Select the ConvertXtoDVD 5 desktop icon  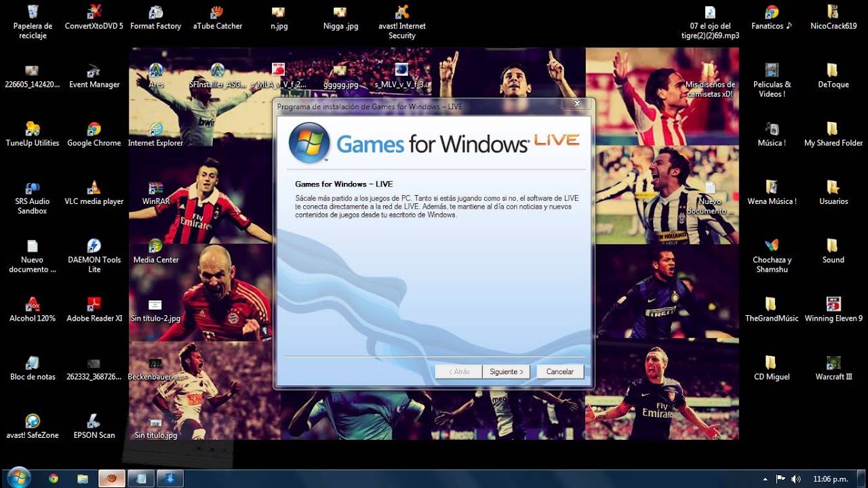tap(94, 18)
